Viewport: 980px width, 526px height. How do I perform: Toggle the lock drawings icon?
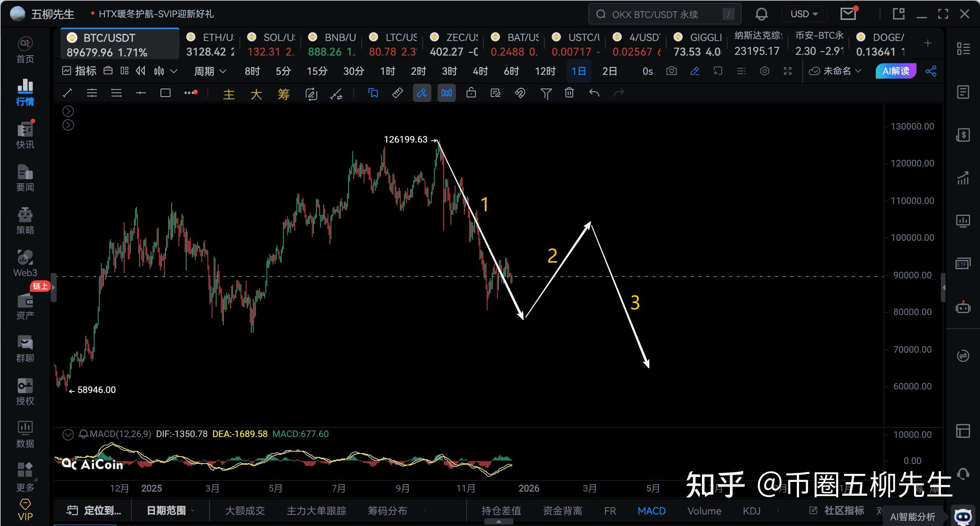(471, 93)
